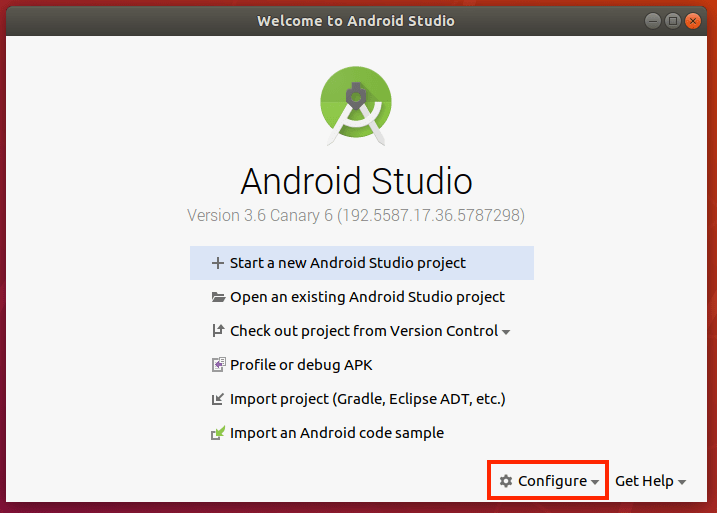Click the Android Studio heading text
The height and width of the screenshot is (513, 717).
[356, 181]
